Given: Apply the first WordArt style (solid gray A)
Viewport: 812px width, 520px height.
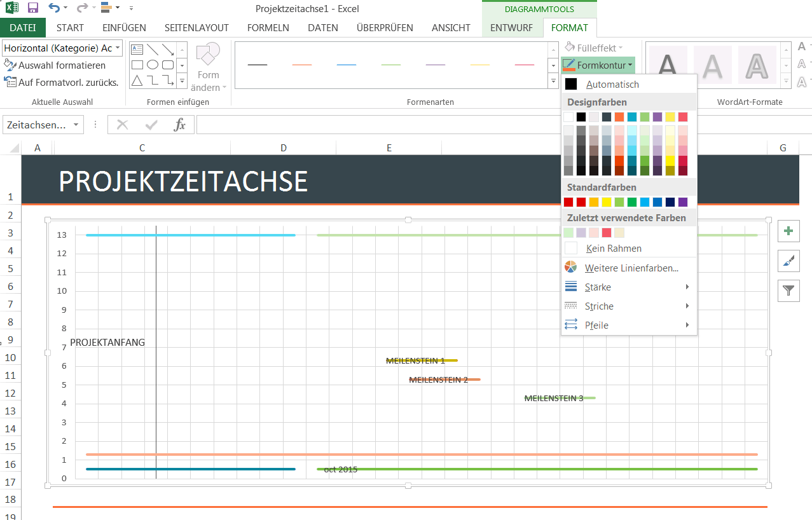Looking at the screenshot, I should click(668, 65).
